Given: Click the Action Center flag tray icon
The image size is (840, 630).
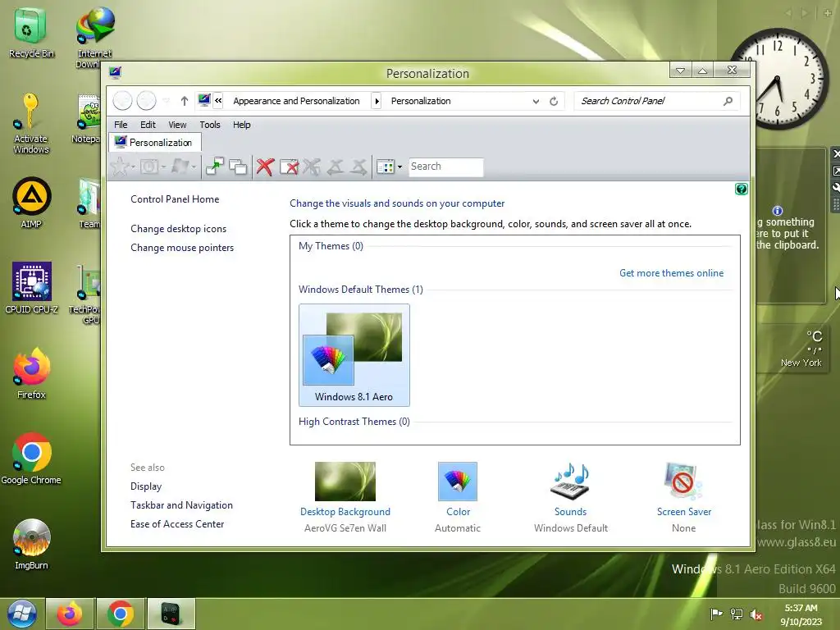Looking at the screenshot, I should coord(716,614).
